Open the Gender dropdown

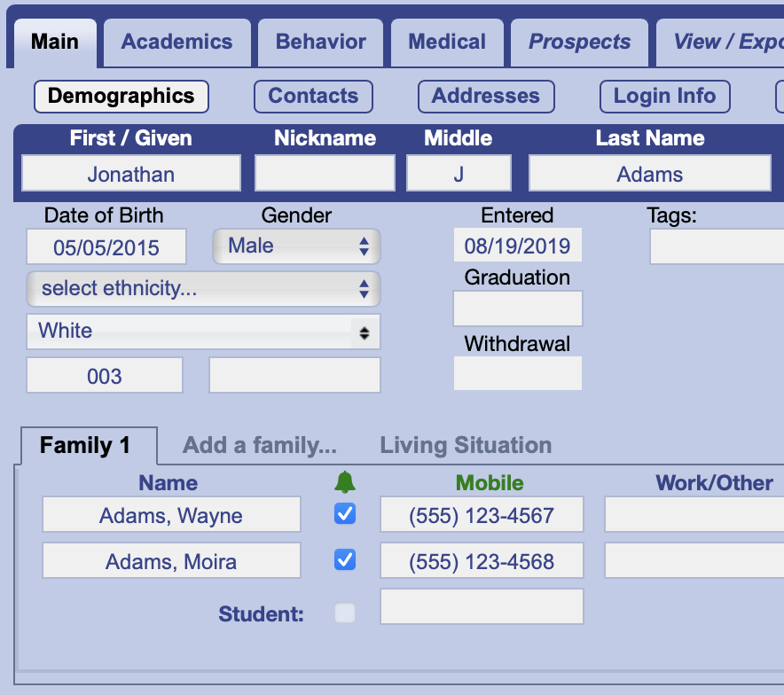296,246
